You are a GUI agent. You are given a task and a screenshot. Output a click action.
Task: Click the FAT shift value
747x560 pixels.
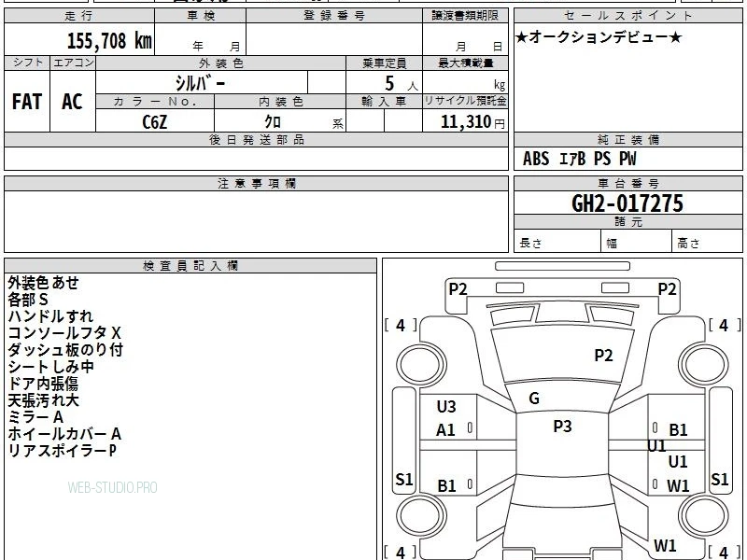point(27,102)
